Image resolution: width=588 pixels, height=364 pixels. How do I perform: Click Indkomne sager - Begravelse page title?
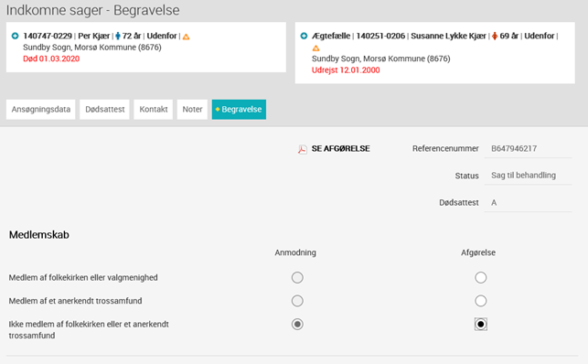[x=93, y=10]
